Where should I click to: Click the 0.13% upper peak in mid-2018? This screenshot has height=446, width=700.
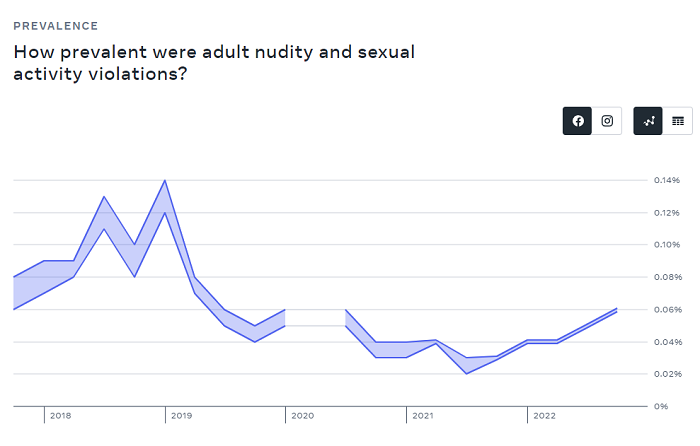click(x=104, y=197)
